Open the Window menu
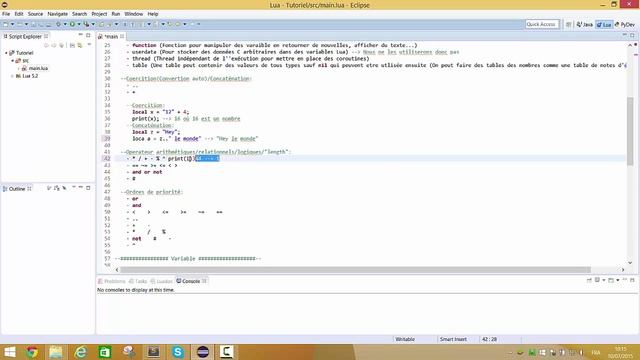 pos(133,14)
